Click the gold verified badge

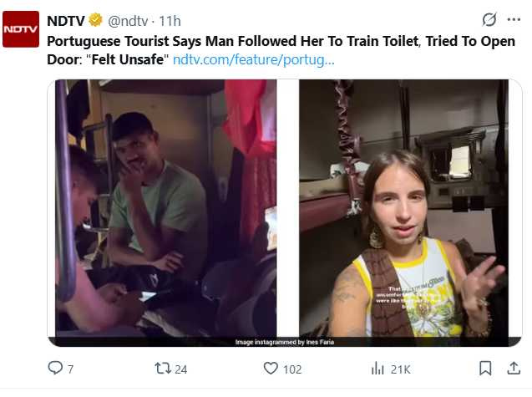click(95, 20)
